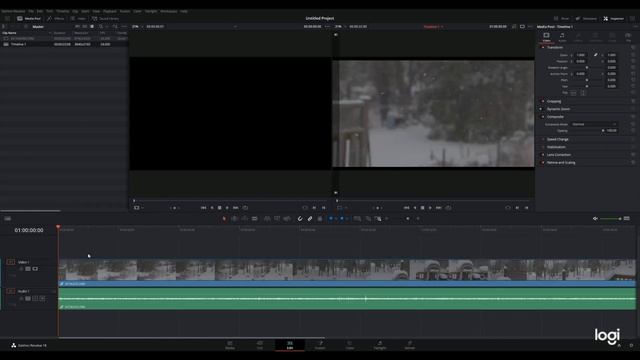640x360 pixels.
Task: Open the File menu
Action: [x=31, y=11]
